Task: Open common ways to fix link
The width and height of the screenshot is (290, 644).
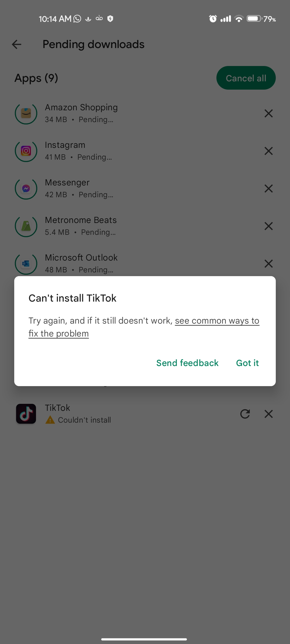Action: [x=144, y=327]
